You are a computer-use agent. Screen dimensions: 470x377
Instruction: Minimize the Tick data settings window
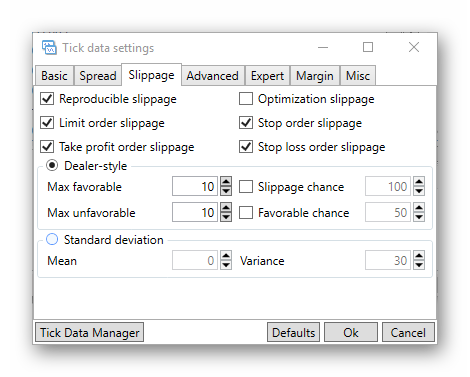pyautogui.click(x=323, y=47)
